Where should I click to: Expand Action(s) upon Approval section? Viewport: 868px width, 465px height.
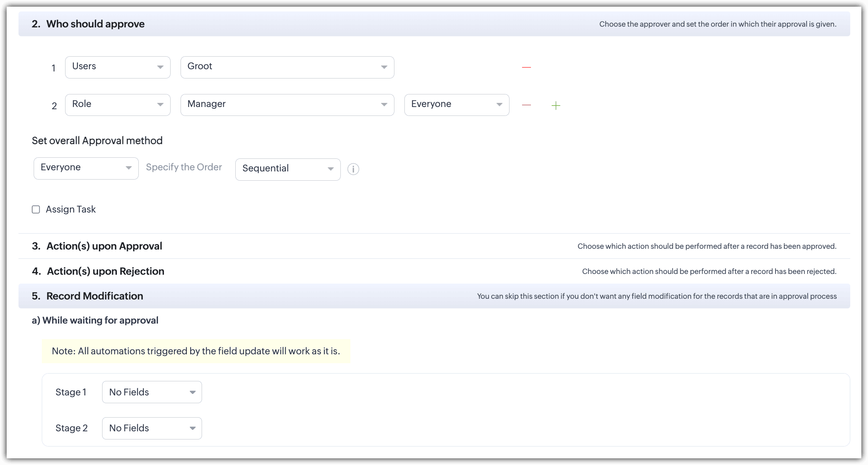(104, 246)
